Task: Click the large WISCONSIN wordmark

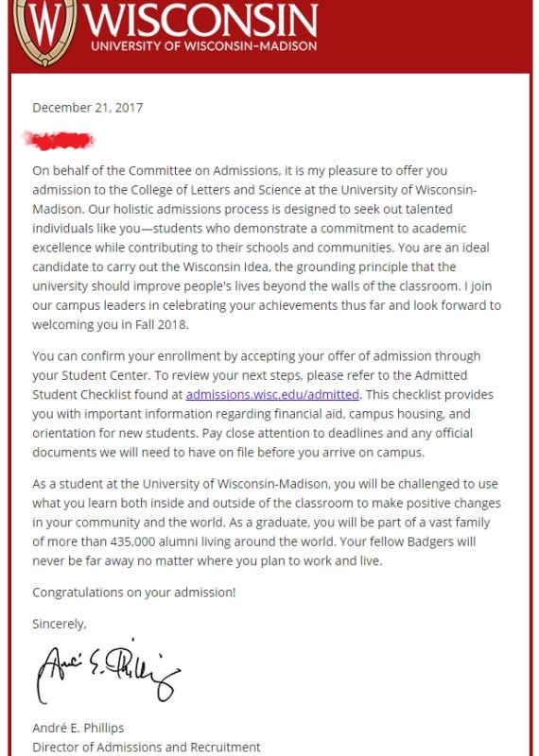Action: 200,20
